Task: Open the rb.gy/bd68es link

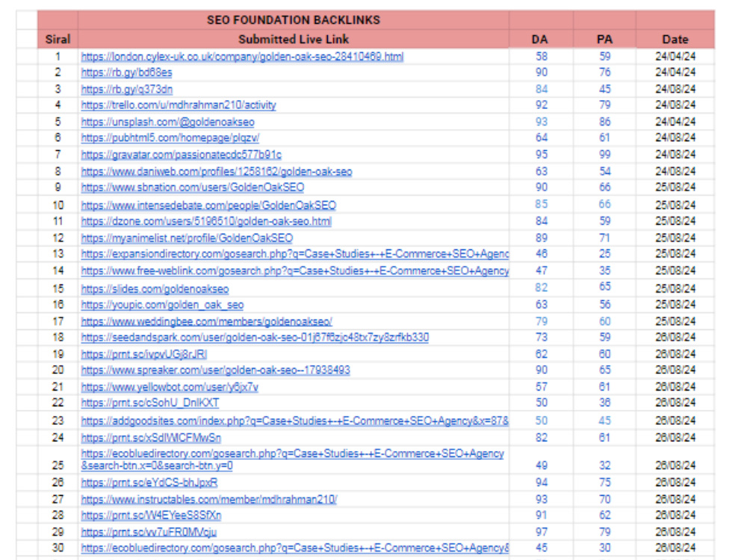Action: [126, 72]
